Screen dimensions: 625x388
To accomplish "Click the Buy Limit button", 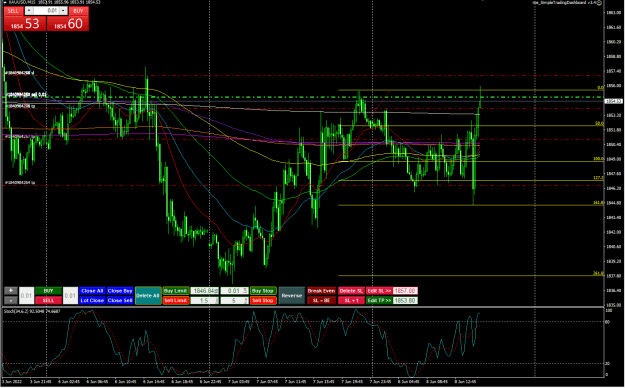I will tap(175, 291).
